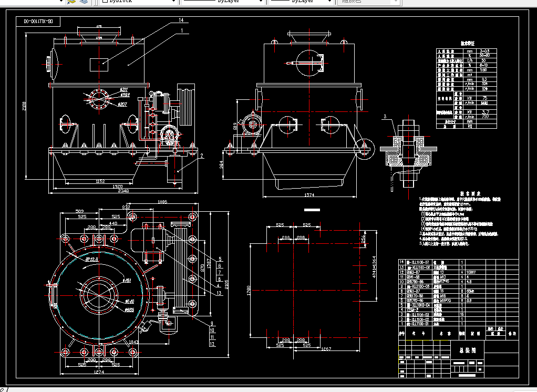Select the 技术要求 heading
Screen dimensions: 537x392
click(470, 193)
